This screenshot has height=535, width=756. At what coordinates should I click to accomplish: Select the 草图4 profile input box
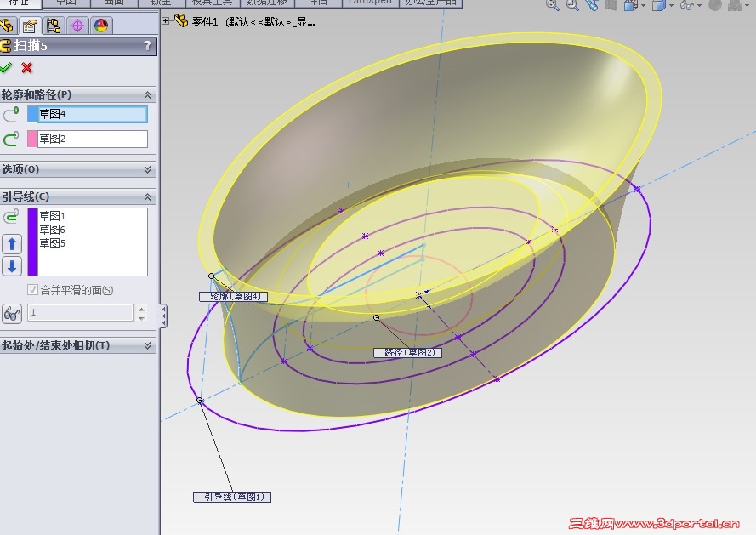(93, 114)
